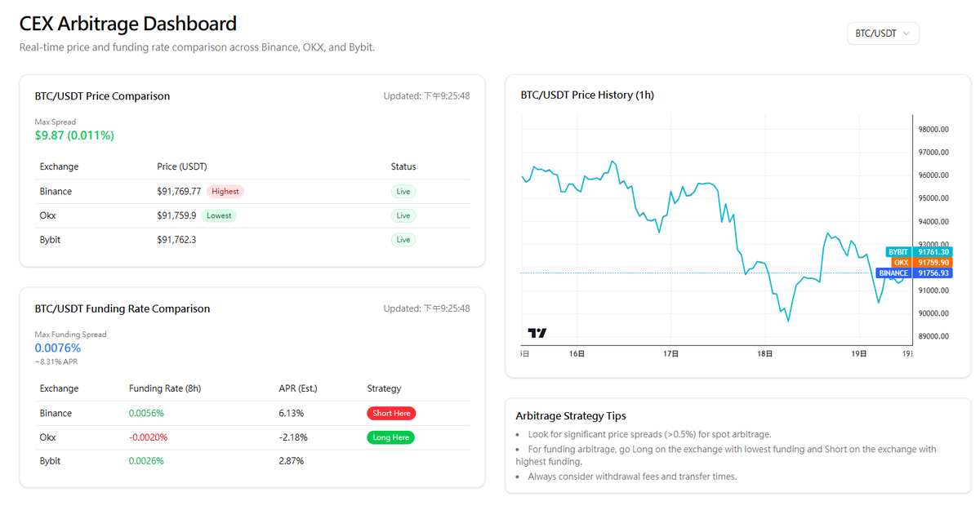Click the Okx price $91,759.9
This screenshot has height=510, width=980.
[176, 216]
